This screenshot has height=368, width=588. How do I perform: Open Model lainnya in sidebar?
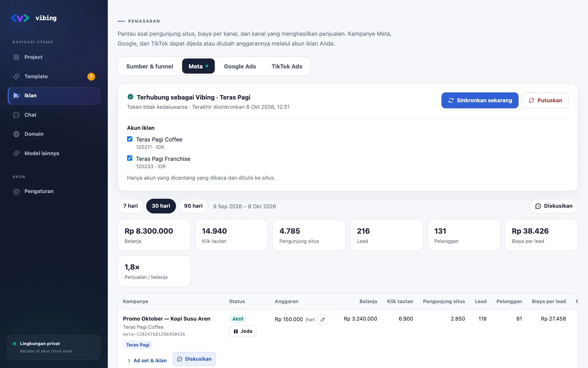(54, 153)
